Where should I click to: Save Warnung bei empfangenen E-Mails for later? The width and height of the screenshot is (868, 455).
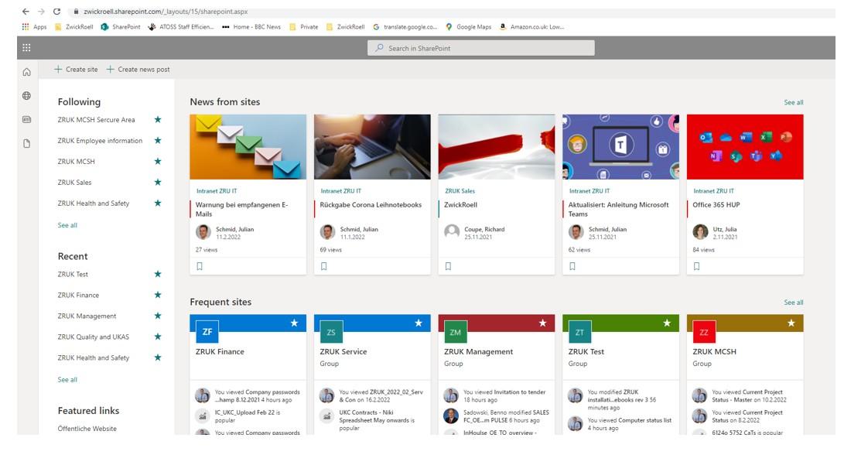tap(200, 266)
